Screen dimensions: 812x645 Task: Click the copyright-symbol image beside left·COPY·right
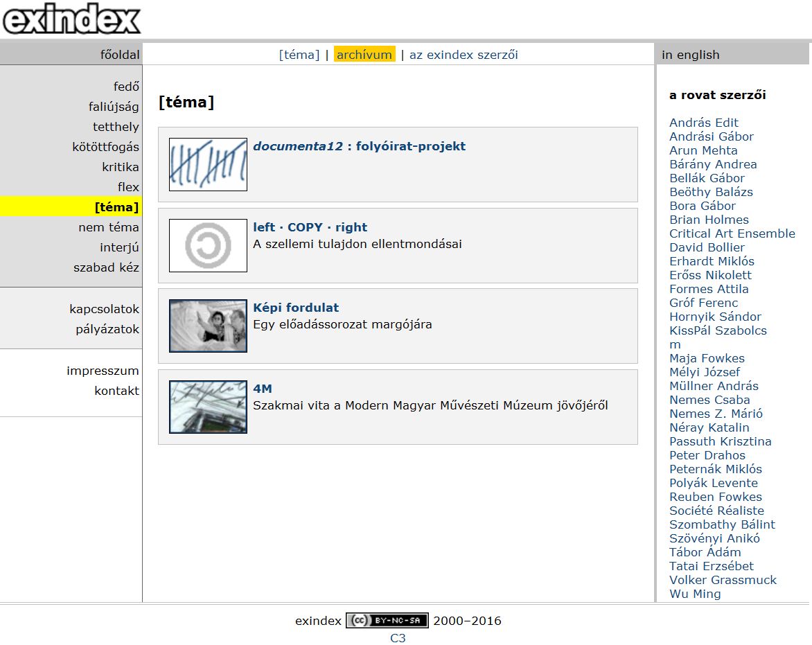[x=208, y=246]
